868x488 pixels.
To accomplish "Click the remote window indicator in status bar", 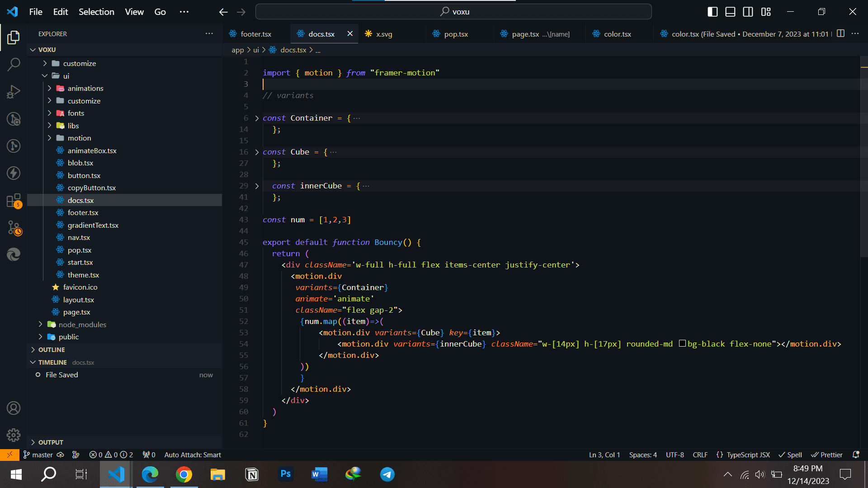I will [9, 455].
